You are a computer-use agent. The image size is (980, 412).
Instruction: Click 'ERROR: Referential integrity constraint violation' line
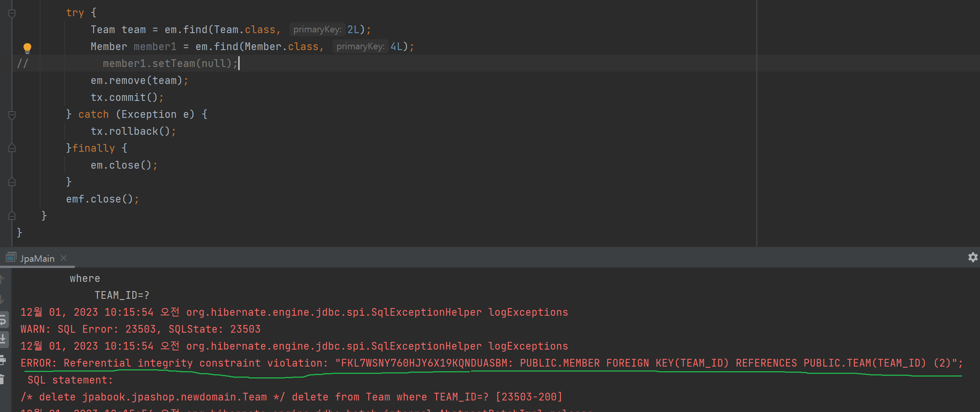point(492,363)
